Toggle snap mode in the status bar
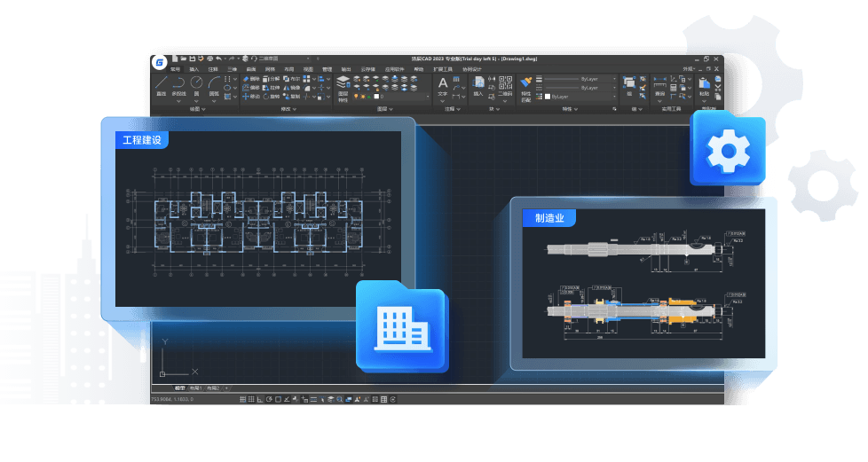 242,399
